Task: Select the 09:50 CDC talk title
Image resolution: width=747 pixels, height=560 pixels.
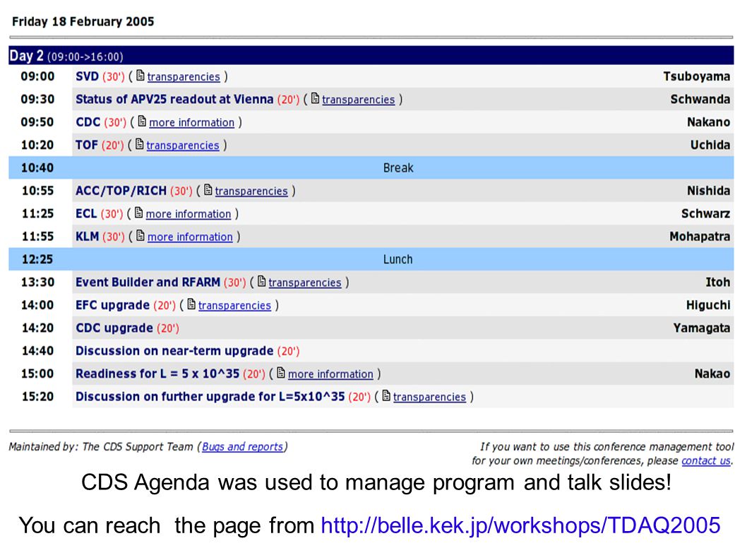Action: (x=88, y=122)
